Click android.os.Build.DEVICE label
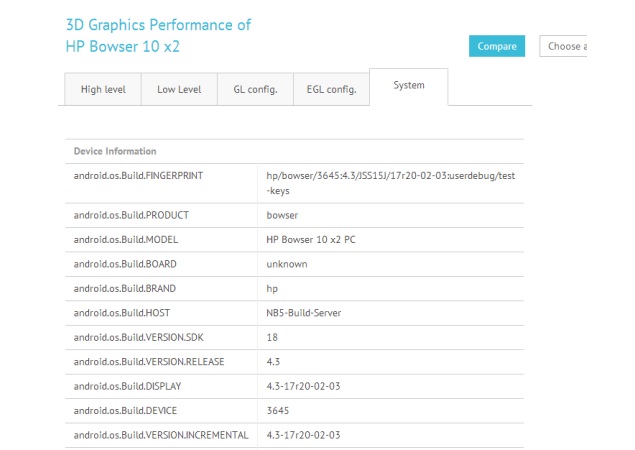635x450 pixels. (x=125, y=411)
